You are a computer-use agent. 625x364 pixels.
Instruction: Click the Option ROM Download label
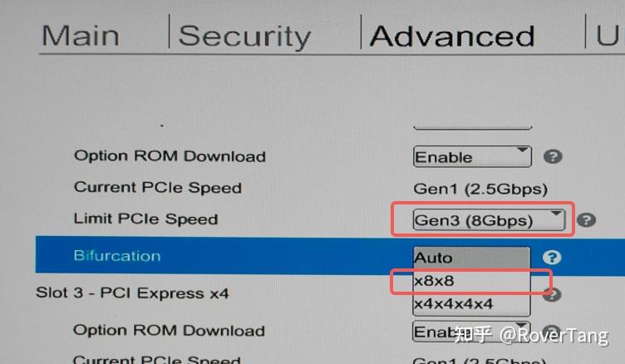[x=170, y=156]
